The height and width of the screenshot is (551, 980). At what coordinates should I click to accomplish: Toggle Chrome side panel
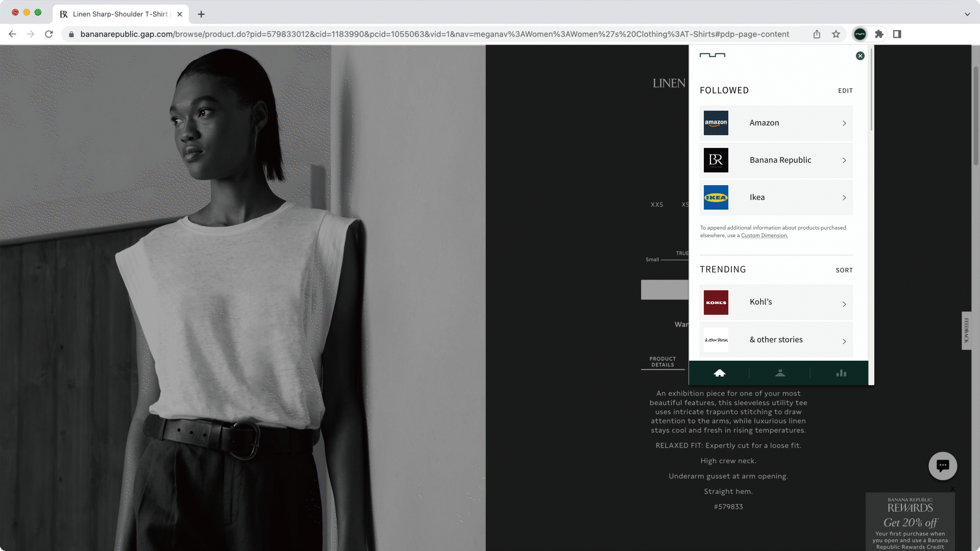click(x=897, y=34)
